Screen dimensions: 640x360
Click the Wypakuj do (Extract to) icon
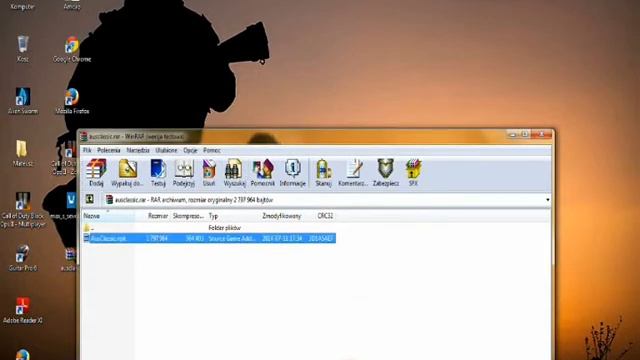pos(127,173)
